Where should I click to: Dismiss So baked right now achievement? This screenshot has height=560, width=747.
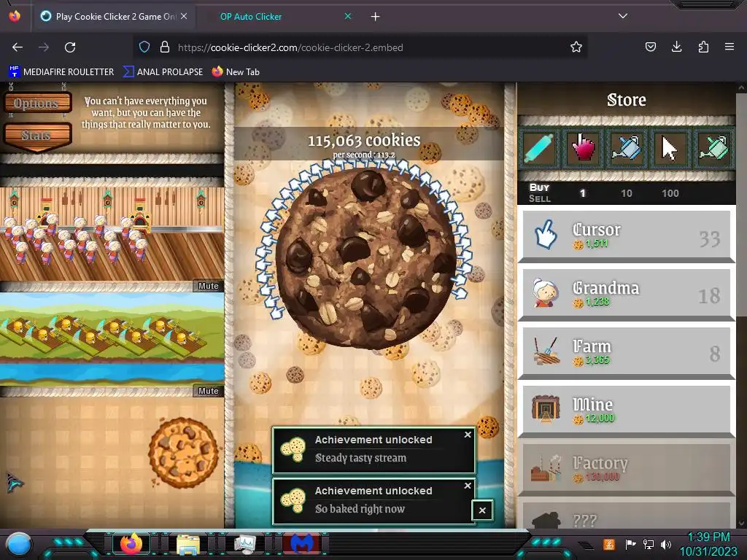[468, 485]
